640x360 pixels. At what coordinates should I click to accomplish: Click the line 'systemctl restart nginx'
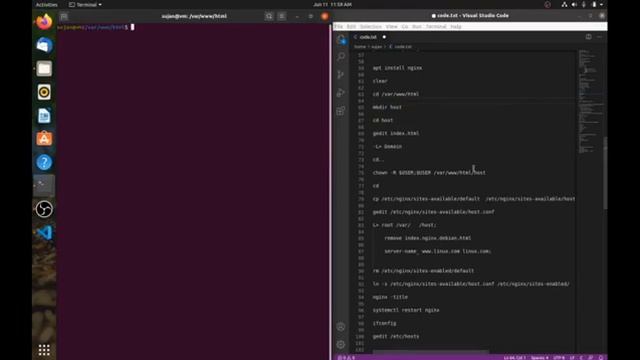pyautogui.click(x=406, y=310)
